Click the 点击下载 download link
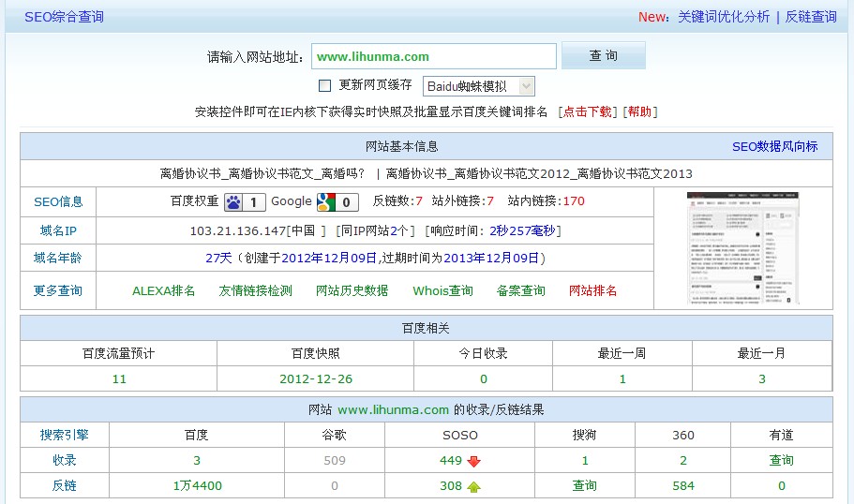 coord(588,111)
